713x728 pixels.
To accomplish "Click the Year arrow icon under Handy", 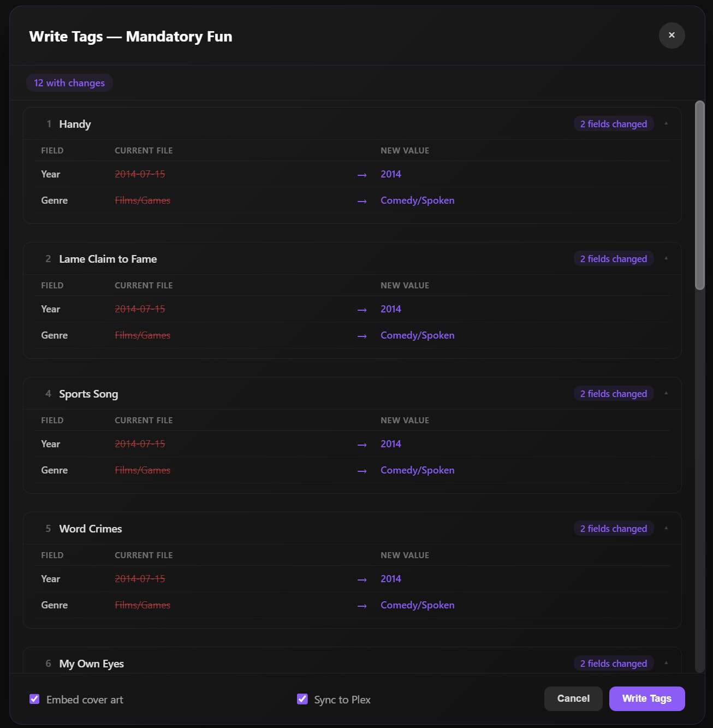I will coord(362,175).
